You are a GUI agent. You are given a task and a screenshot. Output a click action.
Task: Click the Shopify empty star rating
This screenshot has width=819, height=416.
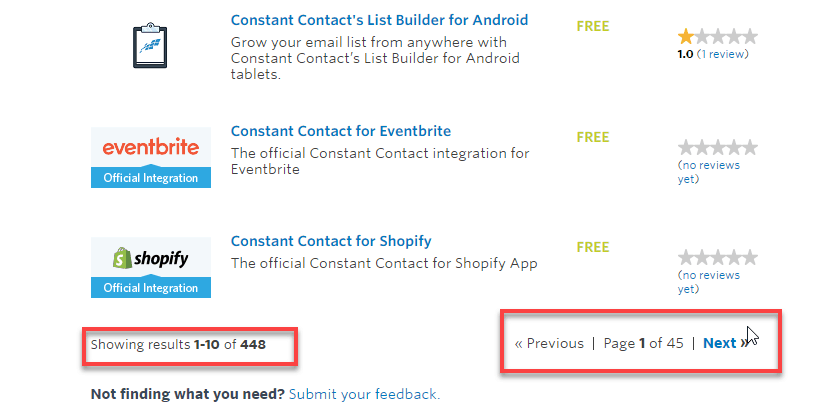point(717,257)
